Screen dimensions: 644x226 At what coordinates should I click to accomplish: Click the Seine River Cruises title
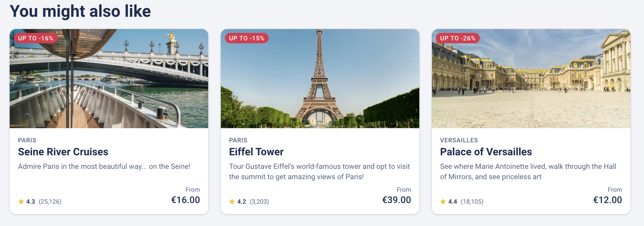tap(63, 152)
